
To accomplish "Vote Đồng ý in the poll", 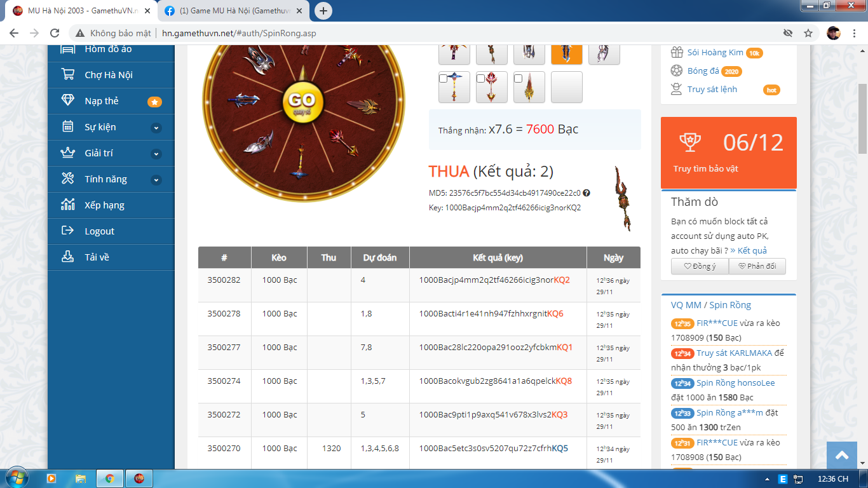I will click(700, 266).
